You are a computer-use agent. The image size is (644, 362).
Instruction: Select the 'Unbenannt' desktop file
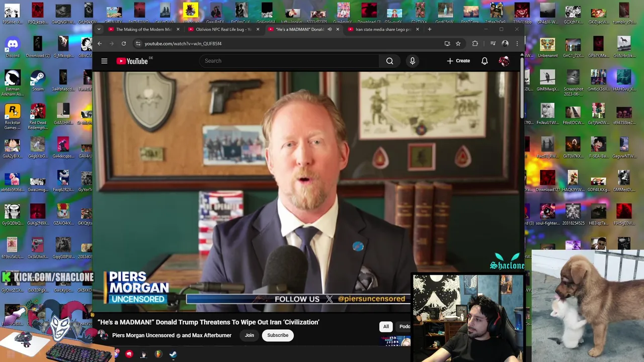point(547,47)
